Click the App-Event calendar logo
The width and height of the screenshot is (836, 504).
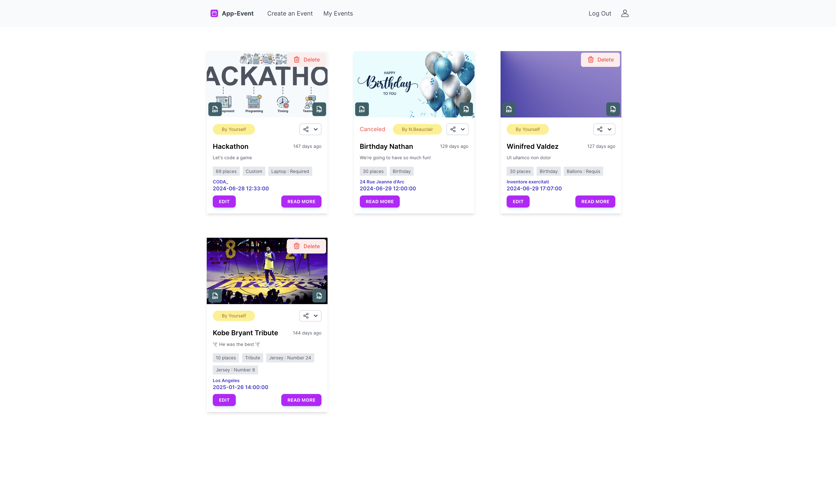214,13
